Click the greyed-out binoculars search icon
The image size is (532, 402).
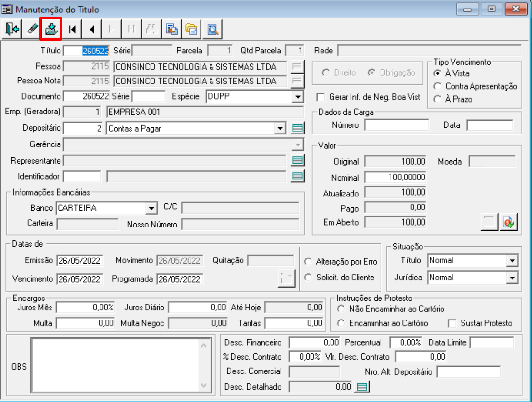point(151,29)
